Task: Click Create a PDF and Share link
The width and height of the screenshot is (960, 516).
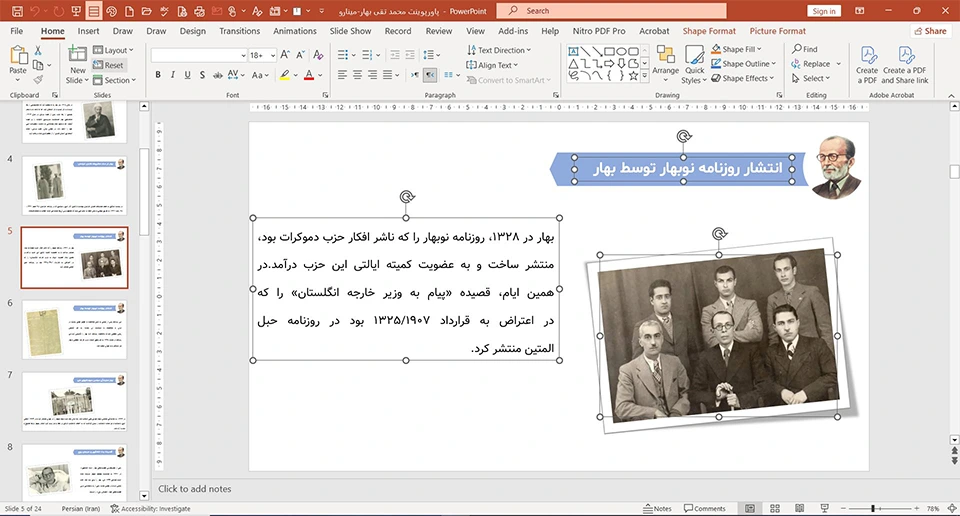Action: click(x=905, y=65)
